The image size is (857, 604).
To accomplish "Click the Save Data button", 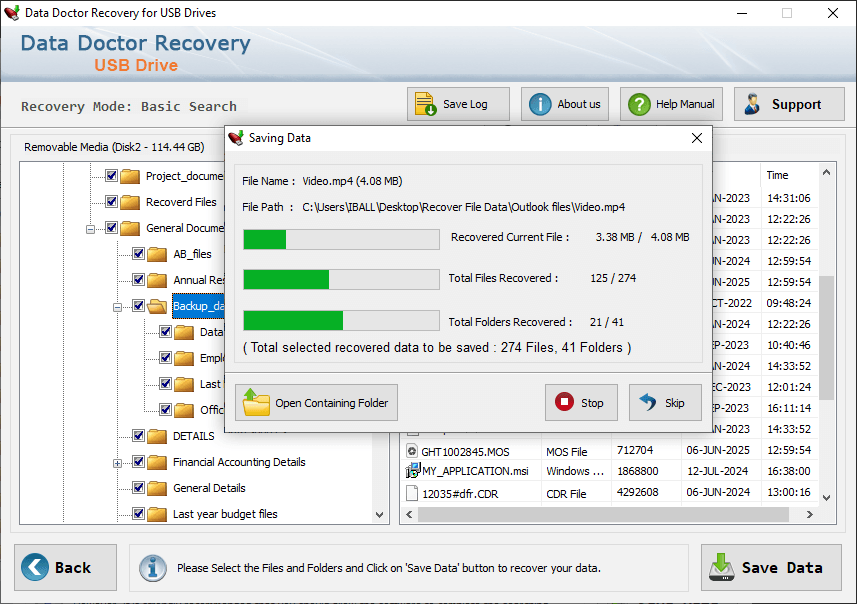I will tap(771, 567).
